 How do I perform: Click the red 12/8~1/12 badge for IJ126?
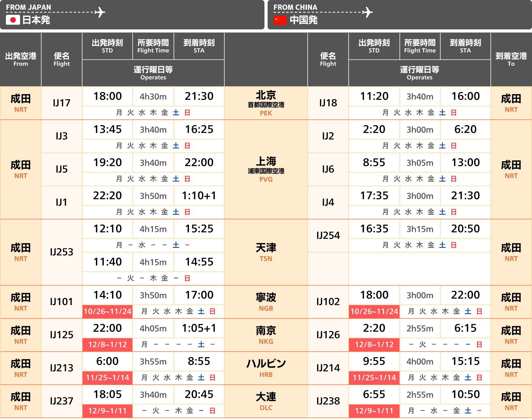374,345
